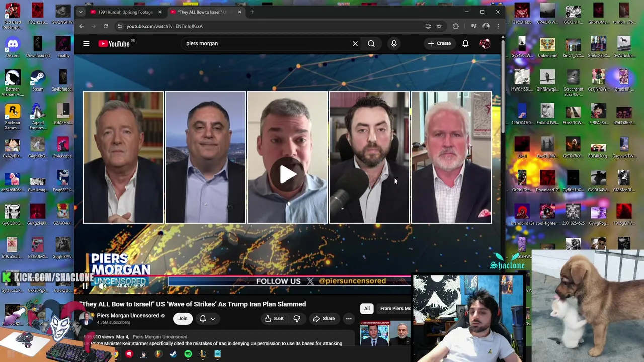Screen dimensions: 644x362
Task: Reload the page in Chrome
Action: [106, 26]
